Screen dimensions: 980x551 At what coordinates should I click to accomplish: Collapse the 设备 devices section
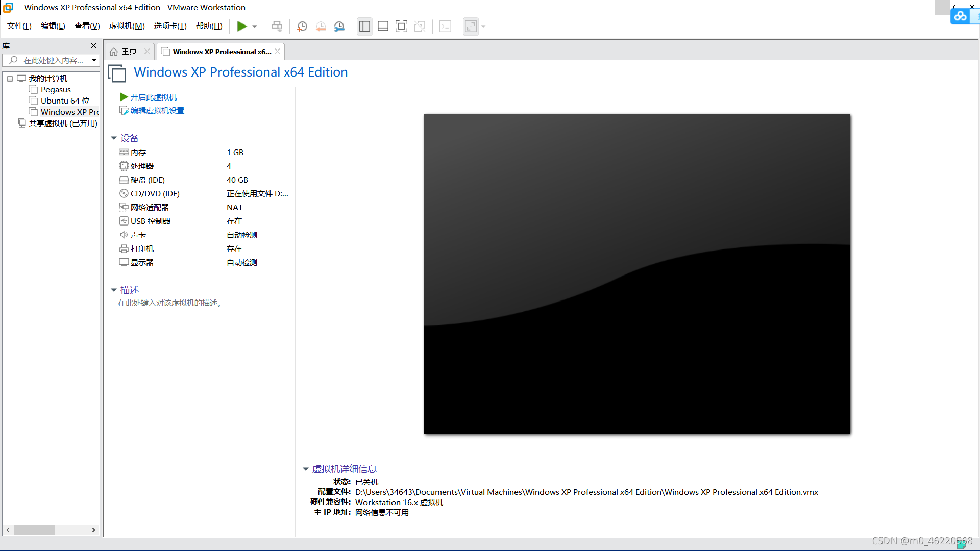pyautogui.click(x=114, y=138)
